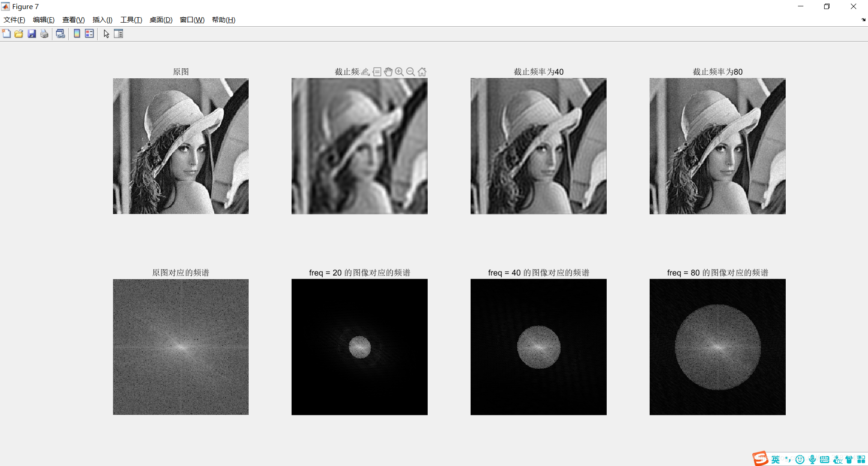This screenshot has width=868, height=466.
Task: Click the 截止频率为80 filtered image
Action: click(x=717, y=146)
